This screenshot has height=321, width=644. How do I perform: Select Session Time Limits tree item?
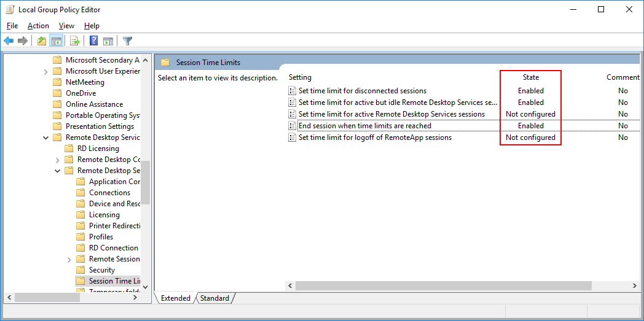114,281
